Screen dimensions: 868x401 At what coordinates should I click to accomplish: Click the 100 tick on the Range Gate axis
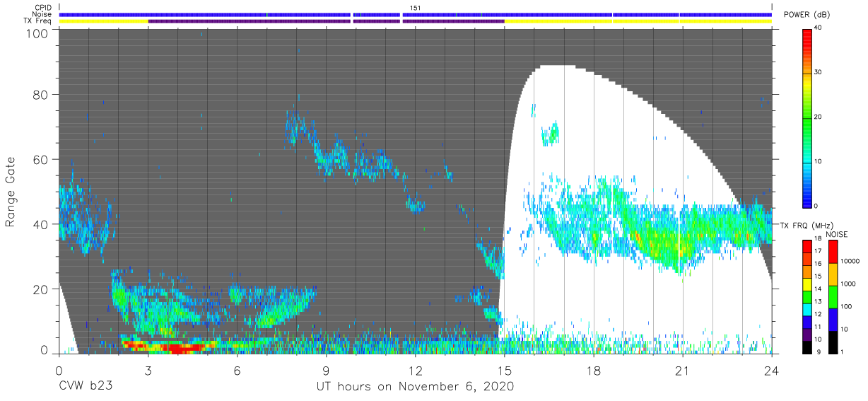(x=37, y=33)
